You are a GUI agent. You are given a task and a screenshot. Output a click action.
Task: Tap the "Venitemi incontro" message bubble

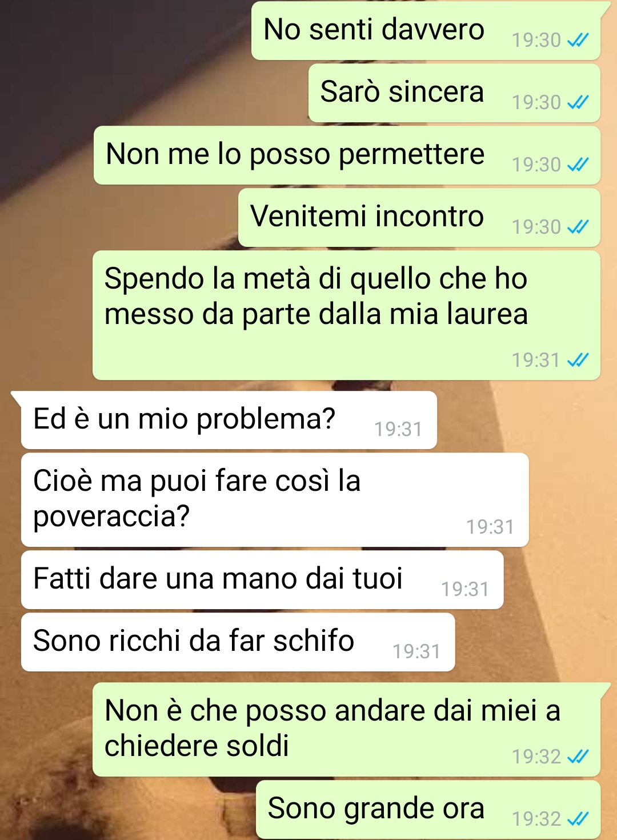tap(419, 218)
